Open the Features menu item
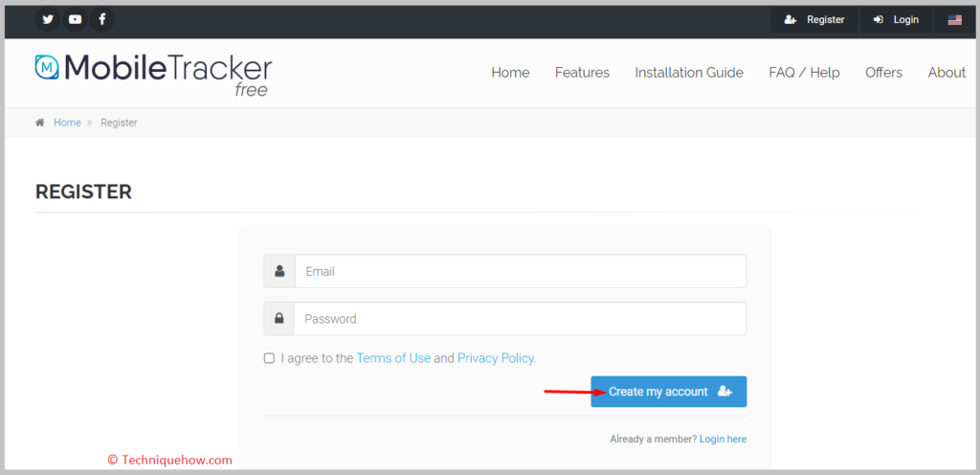The image size is (980, 475). pos(582,73)
